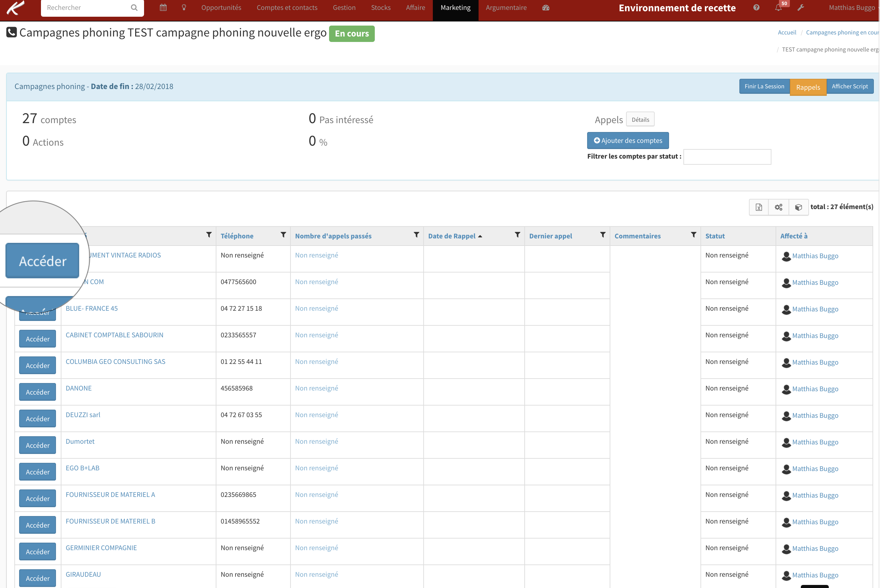
Task: Open the calendar icon in navbar
Action: pos(163,8)
